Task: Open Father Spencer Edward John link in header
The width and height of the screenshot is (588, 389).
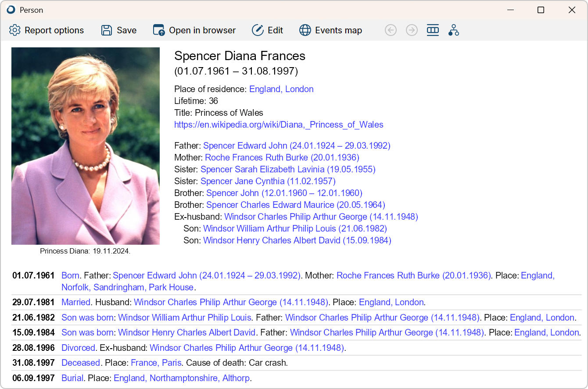Action: [297, 146]
